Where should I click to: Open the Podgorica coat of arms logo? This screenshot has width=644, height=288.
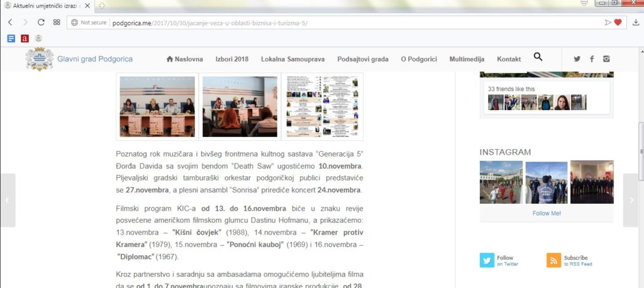point(40,59)
